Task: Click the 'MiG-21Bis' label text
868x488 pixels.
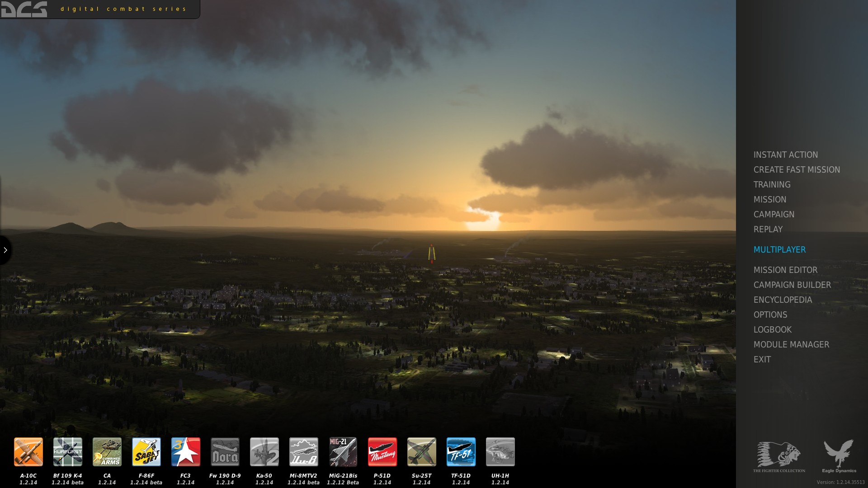Action: point(343,476)
